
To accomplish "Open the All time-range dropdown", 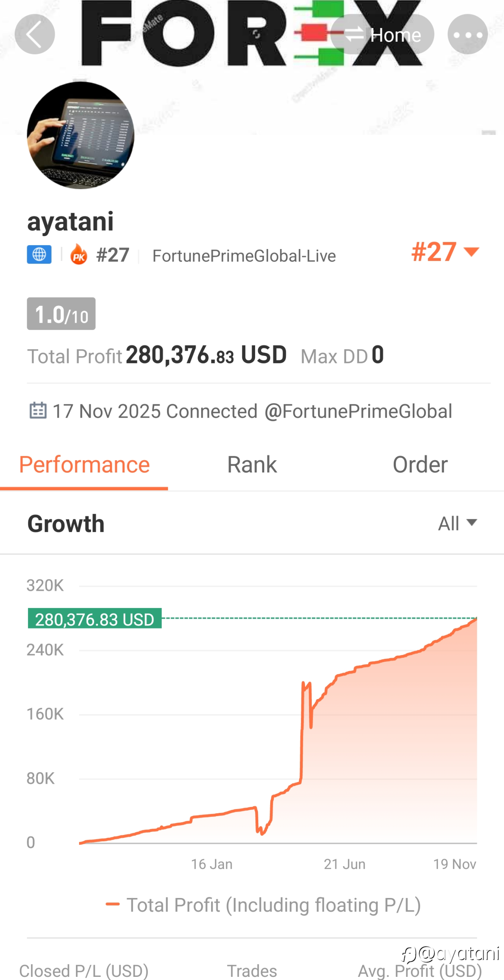I will pyautogui.click(x=457, y=524).
